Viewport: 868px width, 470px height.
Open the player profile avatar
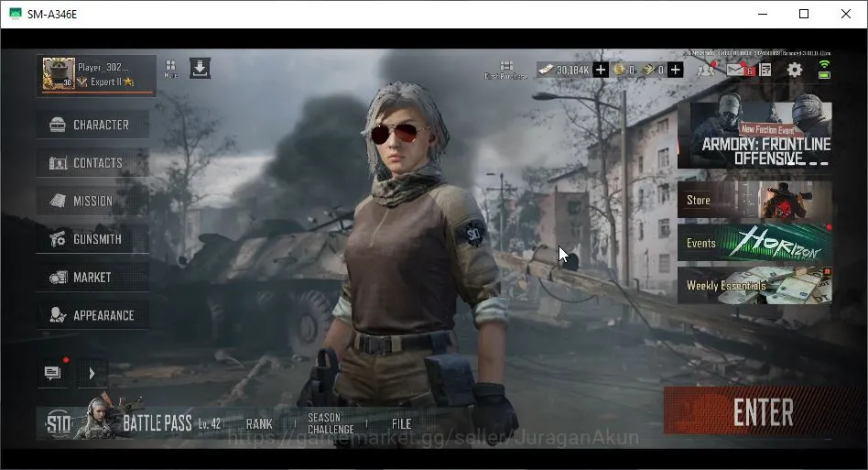pyautogui.click(x=59, y=73)
